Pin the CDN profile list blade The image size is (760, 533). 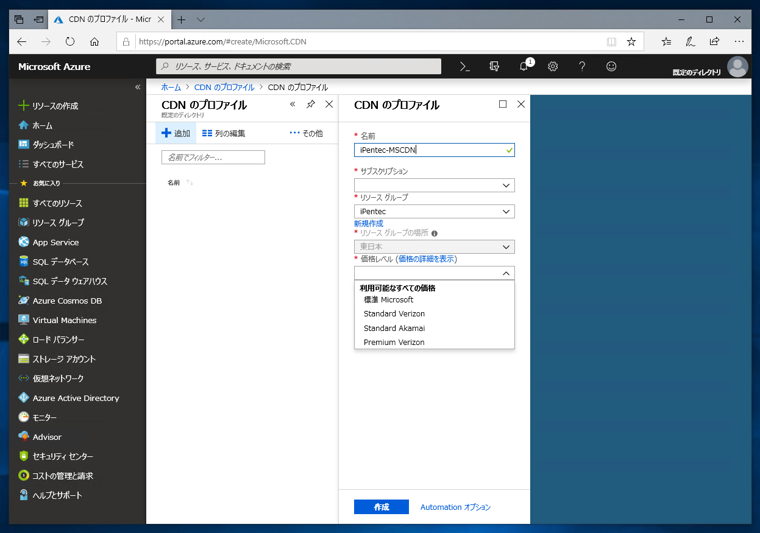coord(311,104)
